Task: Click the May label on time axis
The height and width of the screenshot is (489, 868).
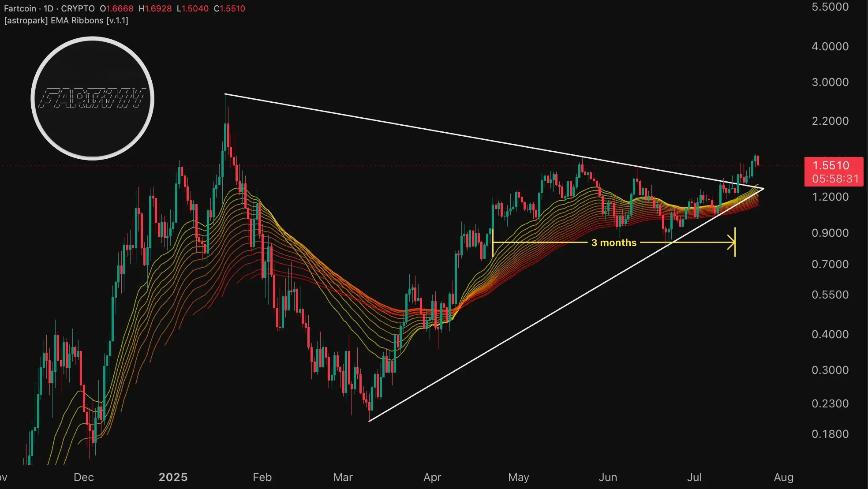Action: [x=518, y=477]
